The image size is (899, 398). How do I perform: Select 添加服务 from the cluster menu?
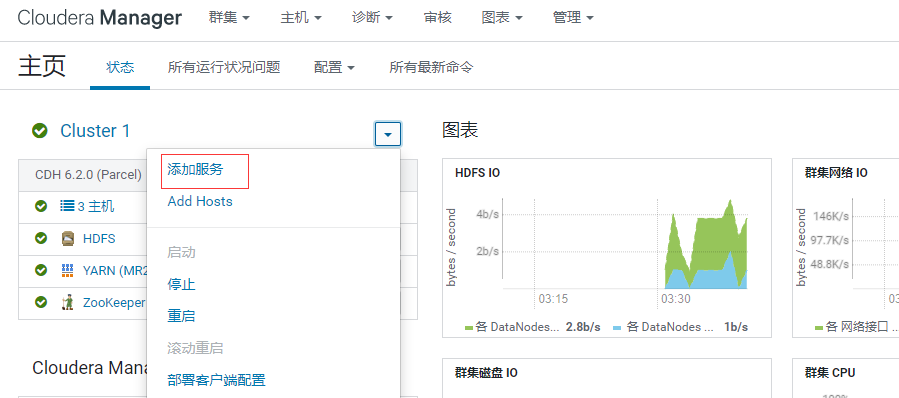coord(195,170)
